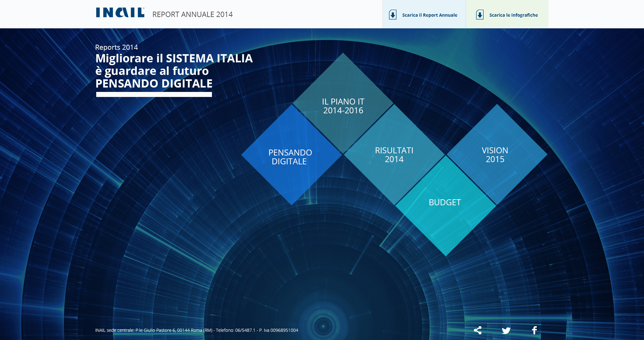Screen dimensions: 644x340
Task: Open the Facebook icon in footer
Action: point(534,330)
